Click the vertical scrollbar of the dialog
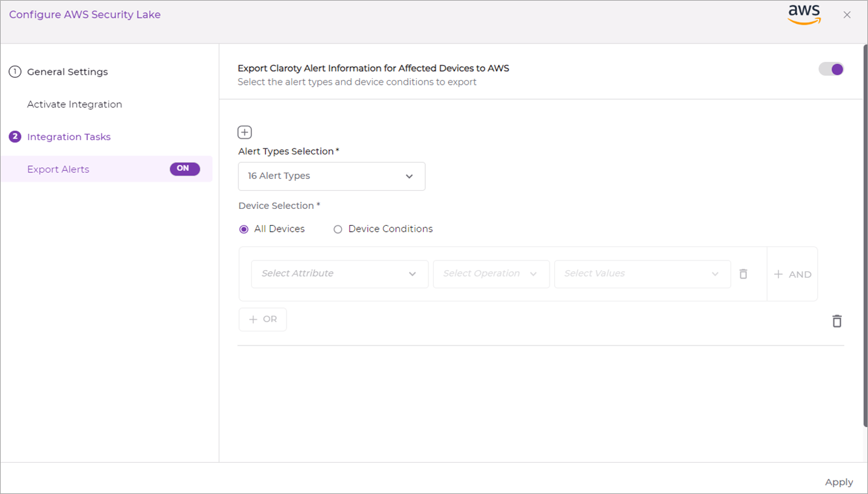868x494 pixels. pos(865,234)
